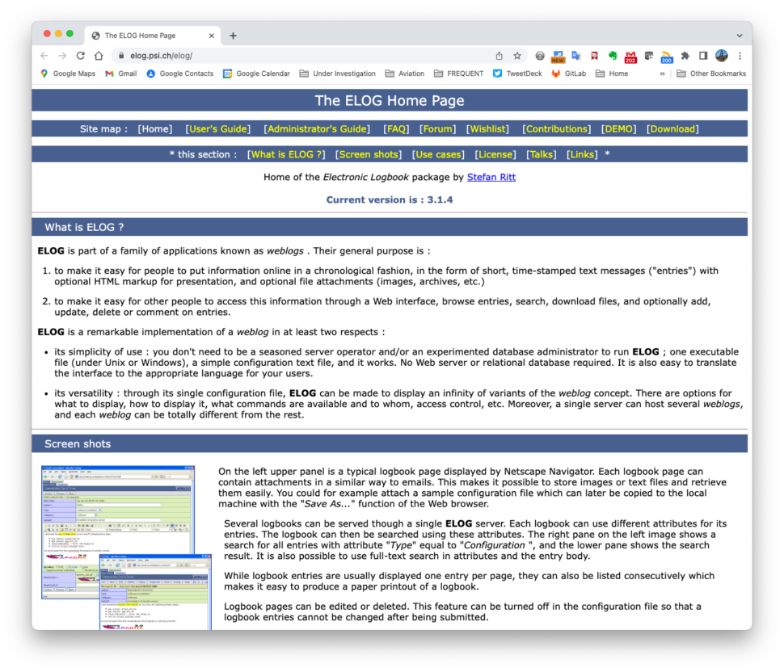Expand the hidden bookmarks overflow chevron
The height and width of the screenshot is (672, 784).
click(663, 73)
